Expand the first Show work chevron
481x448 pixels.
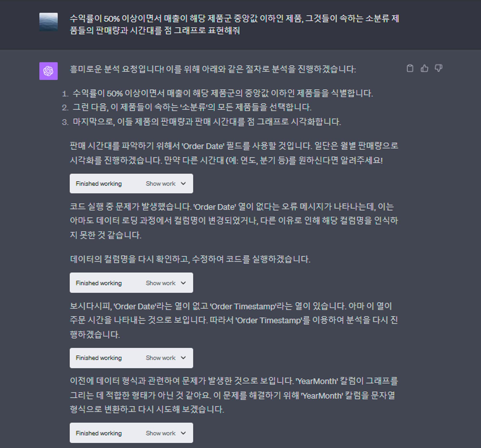(184, 184)
